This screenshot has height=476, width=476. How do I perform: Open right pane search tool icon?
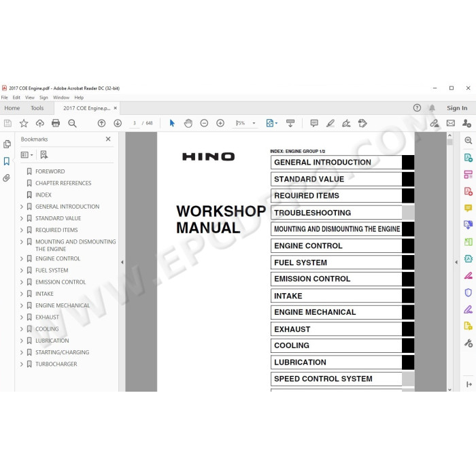point(468,140)
